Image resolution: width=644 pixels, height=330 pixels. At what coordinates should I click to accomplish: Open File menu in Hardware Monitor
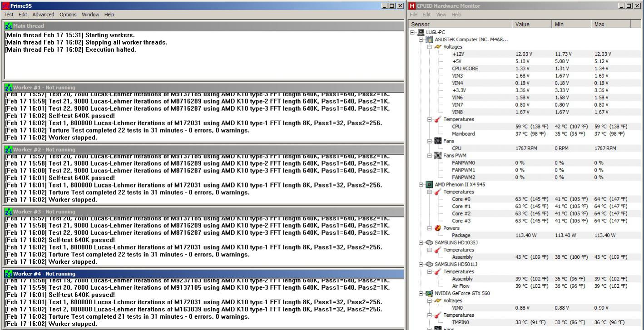tap(414, 15)
